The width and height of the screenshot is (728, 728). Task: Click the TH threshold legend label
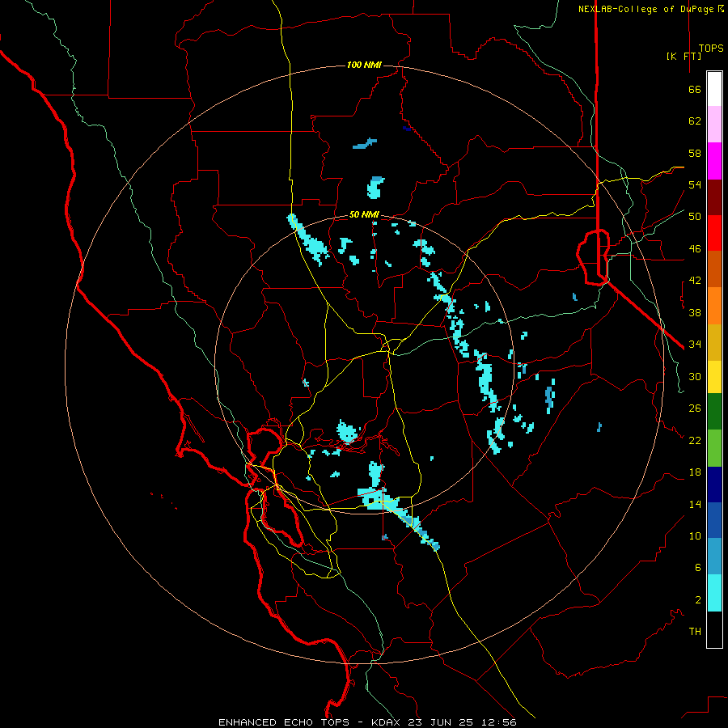[x=695, y=631]
